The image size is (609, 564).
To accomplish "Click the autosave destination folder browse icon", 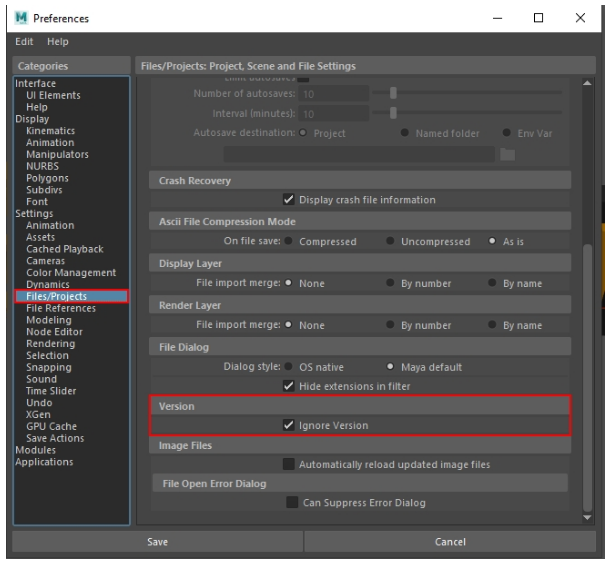I will click(507, 155).
